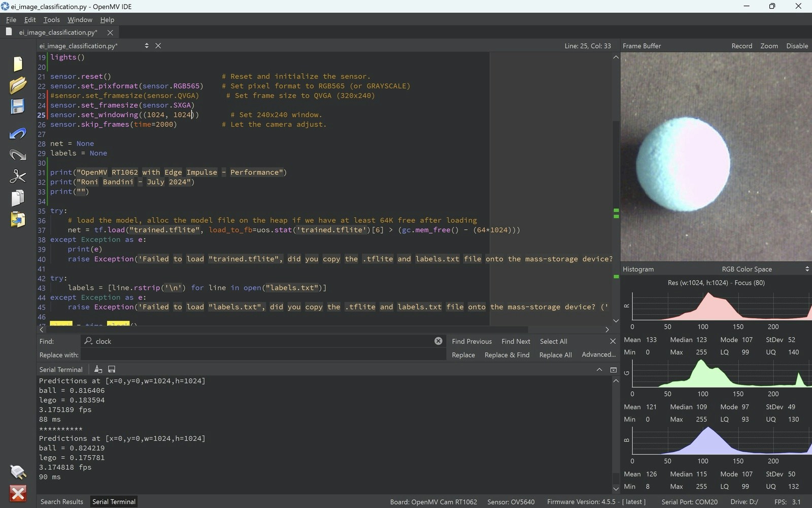Click 'Board: OpenMV Cam RT1062' status text
The height and width of the screenshot is (508, 812).
coord(433,502)
